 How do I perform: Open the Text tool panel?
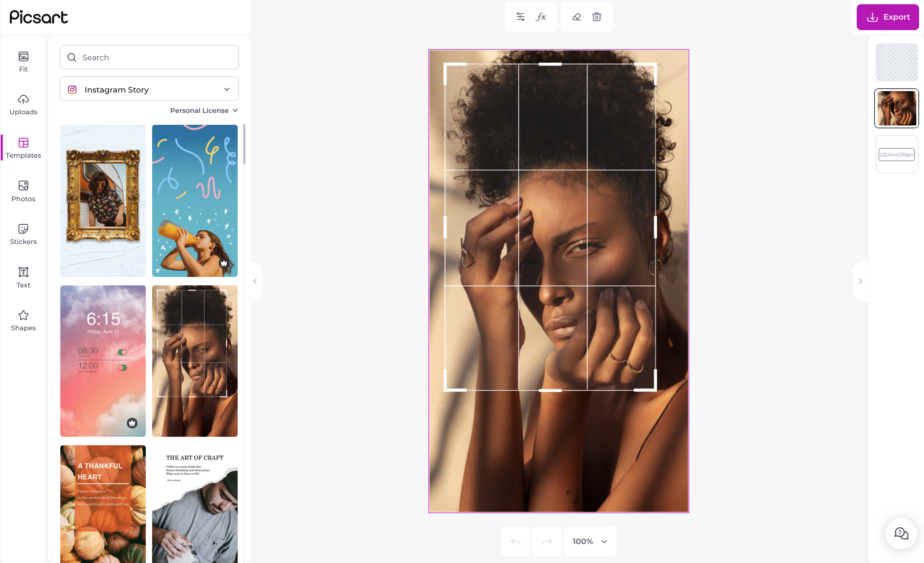[22, 277]
